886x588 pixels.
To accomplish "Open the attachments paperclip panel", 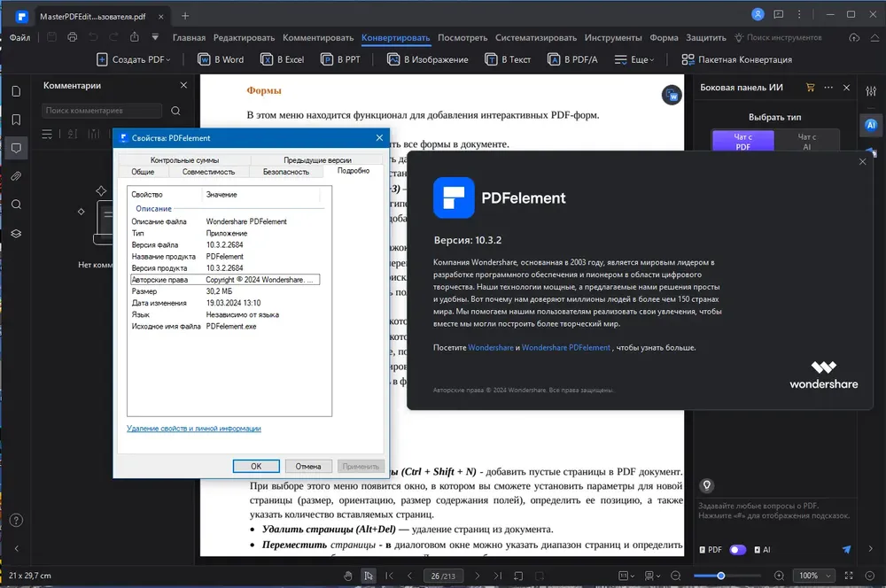I will click(16, 176).
